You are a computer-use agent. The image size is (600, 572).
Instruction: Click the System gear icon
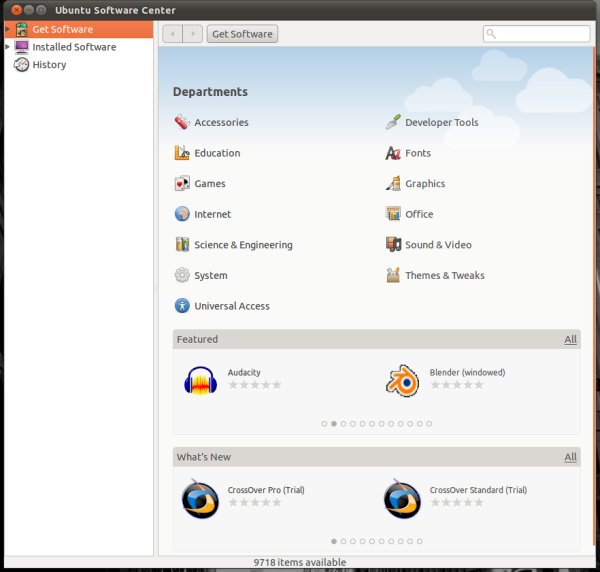[x=182, y=275]
